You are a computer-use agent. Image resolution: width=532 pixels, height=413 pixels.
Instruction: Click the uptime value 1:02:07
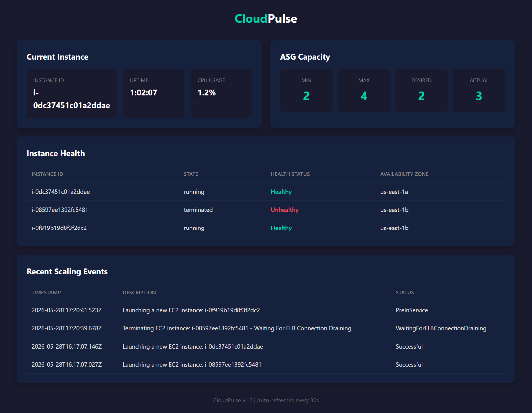144,93
